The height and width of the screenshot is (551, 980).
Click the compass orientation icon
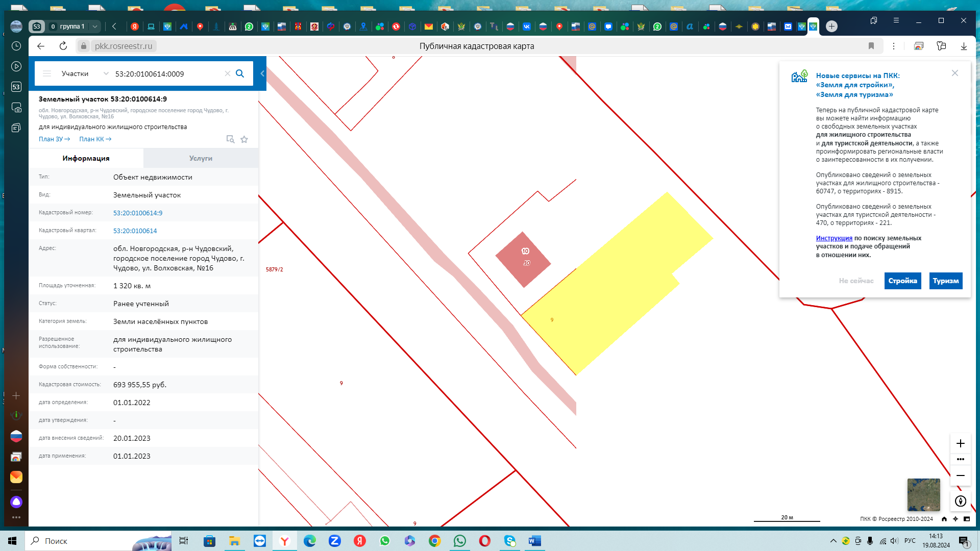point(960,501)
